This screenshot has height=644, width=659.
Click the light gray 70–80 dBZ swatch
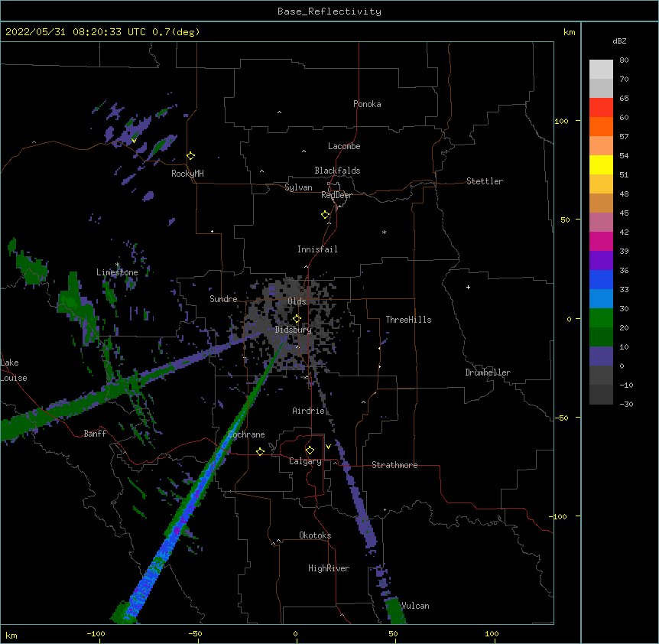[x=601, y=70]
